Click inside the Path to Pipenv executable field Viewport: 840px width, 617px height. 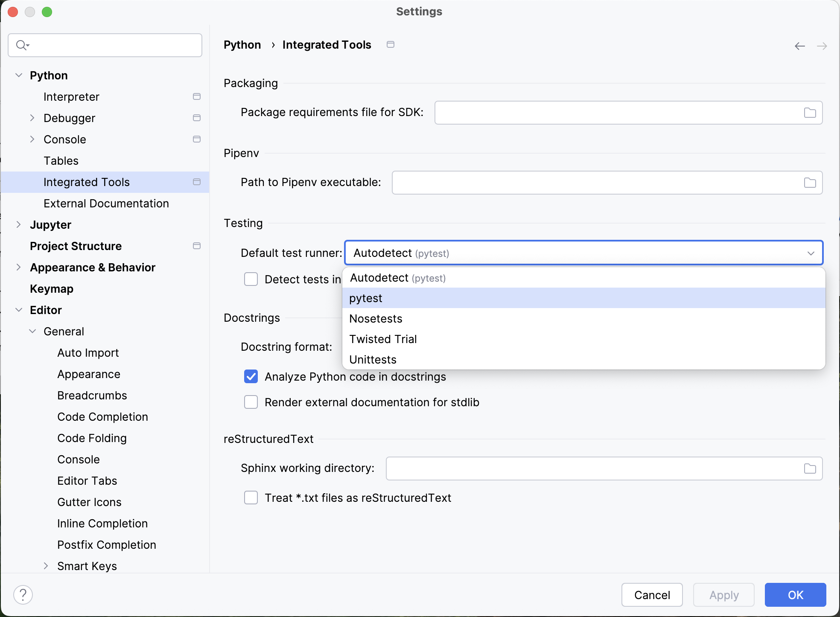point(555,182)
